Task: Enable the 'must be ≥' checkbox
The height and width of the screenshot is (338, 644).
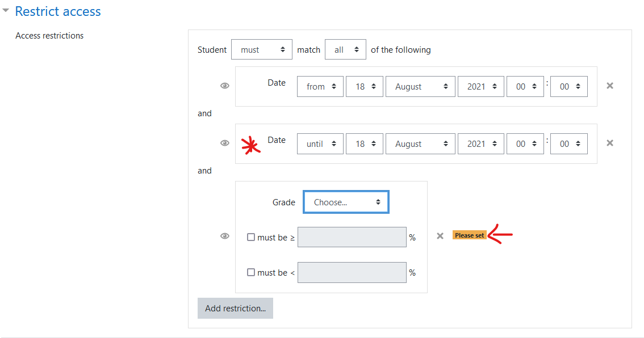Action: pos(251,237)
